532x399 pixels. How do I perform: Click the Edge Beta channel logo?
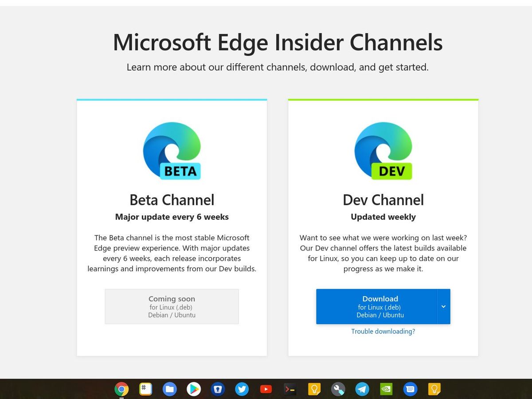172,151
